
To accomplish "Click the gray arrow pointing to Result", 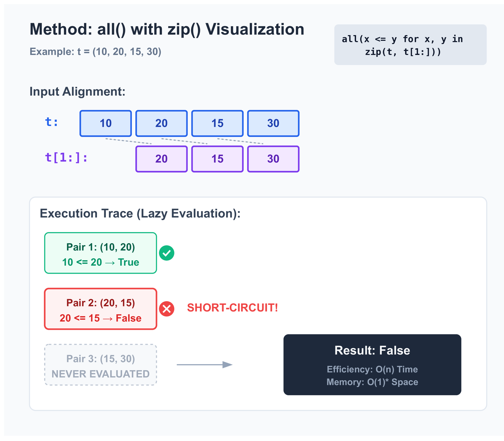I will (204, 364).
